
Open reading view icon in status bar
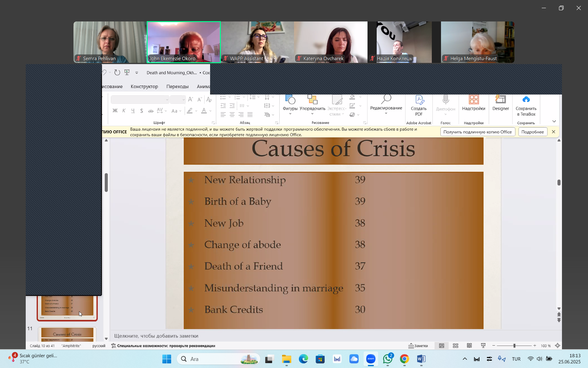pos(469,346)
